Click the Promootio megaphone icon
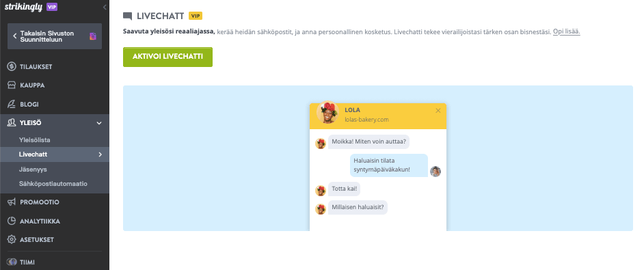This screenshot has width=644, height=270. tap(12, 202)
